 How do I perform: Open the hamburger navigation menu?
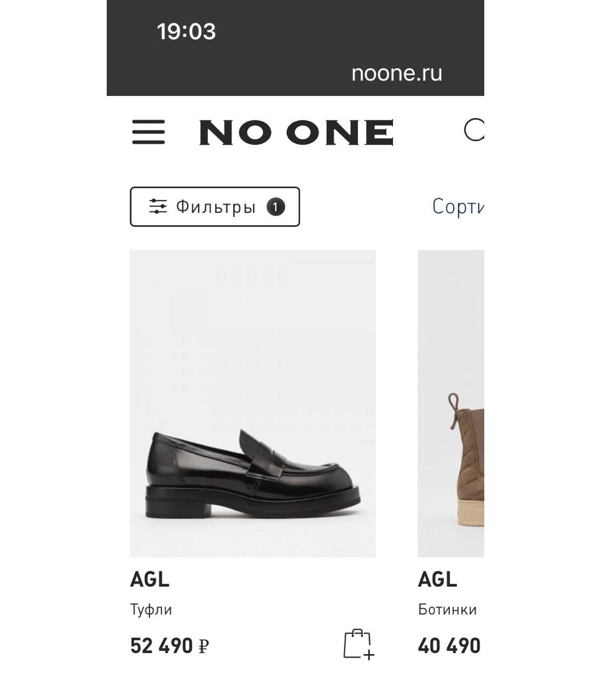pos(148,132)
